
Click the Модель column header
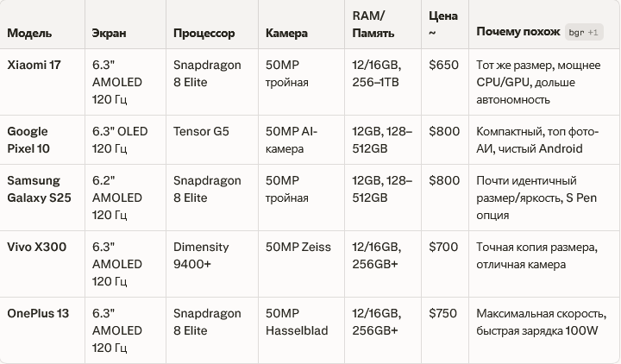click(29, 33)
